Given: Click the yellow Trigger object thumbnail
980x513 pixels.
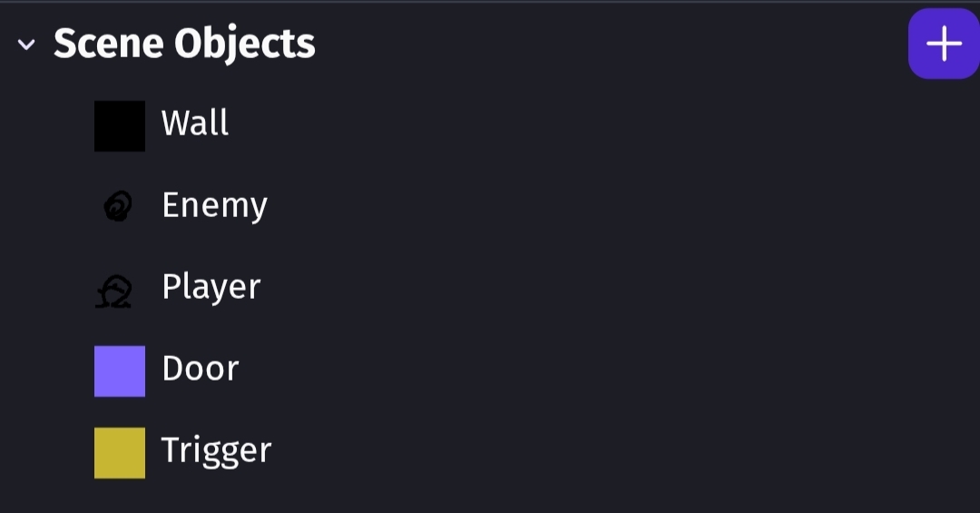Looking at the screenshot, I should tap(120, 452).
